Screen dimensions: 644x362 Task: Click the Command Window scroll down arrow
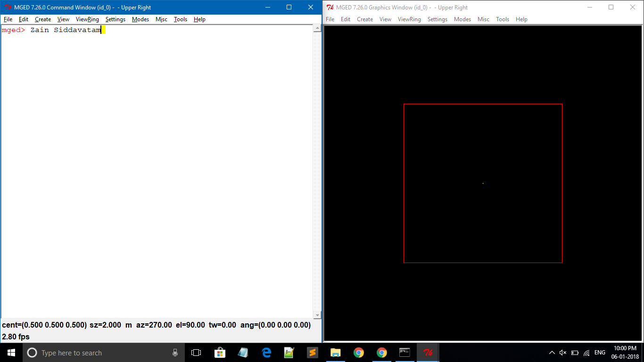click(317, 315)
